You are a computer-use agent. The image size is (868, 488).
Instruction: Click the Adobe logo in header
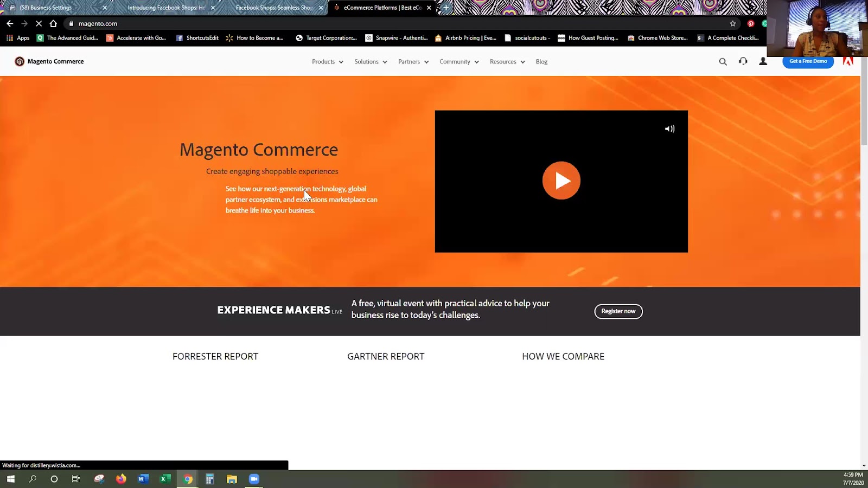pos(848,61)
